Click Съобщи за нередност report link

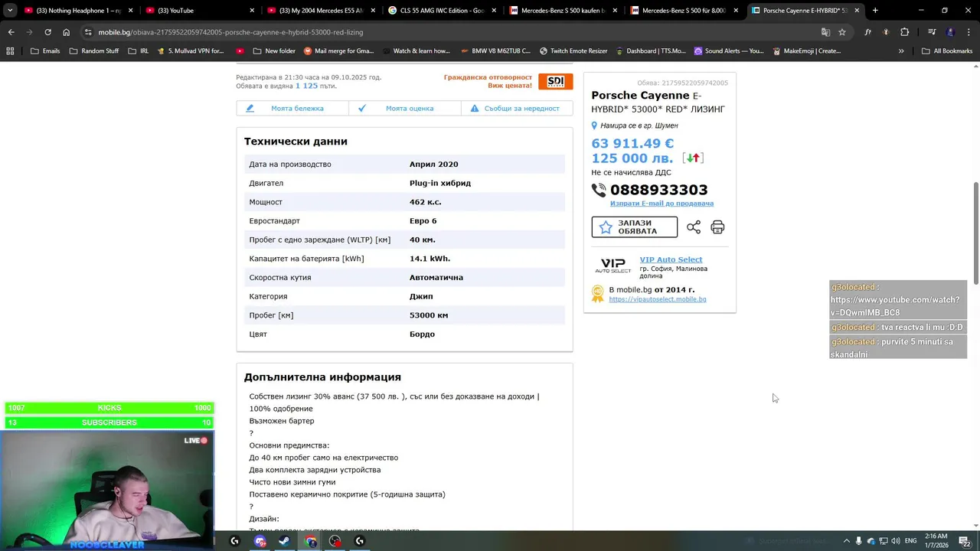(517, 109)
